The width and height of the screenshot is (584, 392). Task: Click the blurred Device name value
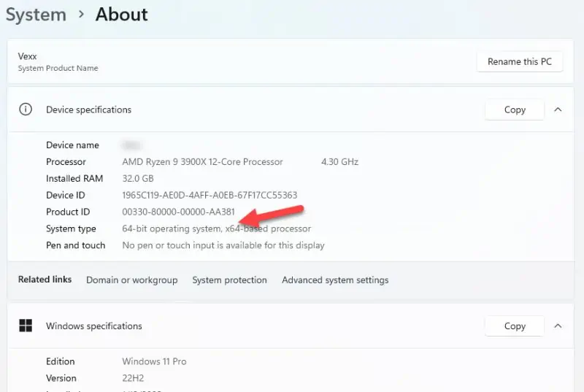tap(131, 145)
